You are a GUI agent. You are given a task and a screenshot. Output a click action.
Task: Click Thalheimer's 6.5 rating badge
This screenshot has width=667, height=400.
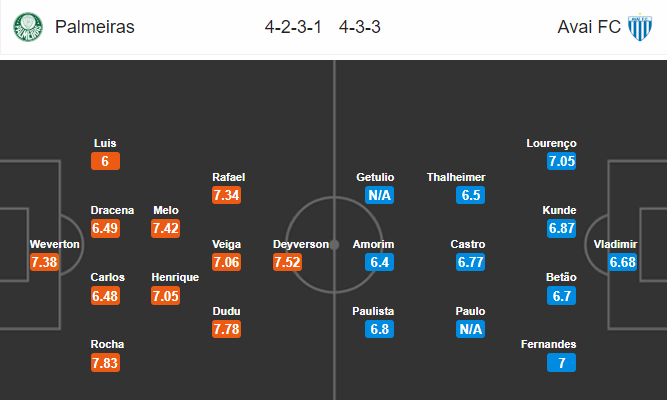click(470, 195)
